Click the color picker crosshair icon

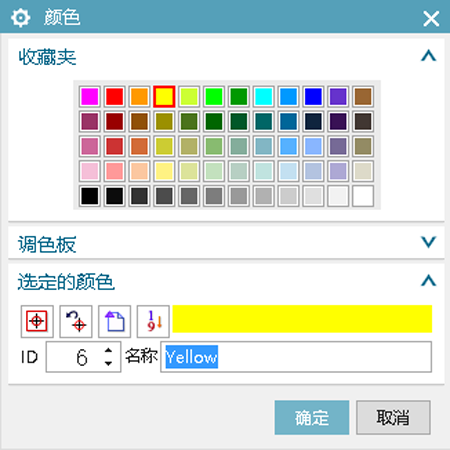pyautogui.click(x=37, y=321)
